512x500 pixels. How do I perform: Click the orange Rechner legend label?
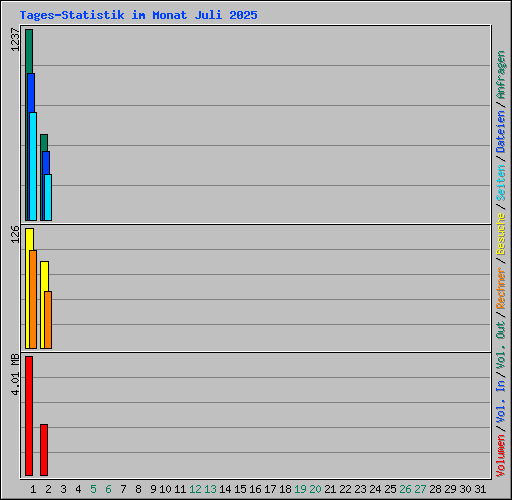[501, 288]
